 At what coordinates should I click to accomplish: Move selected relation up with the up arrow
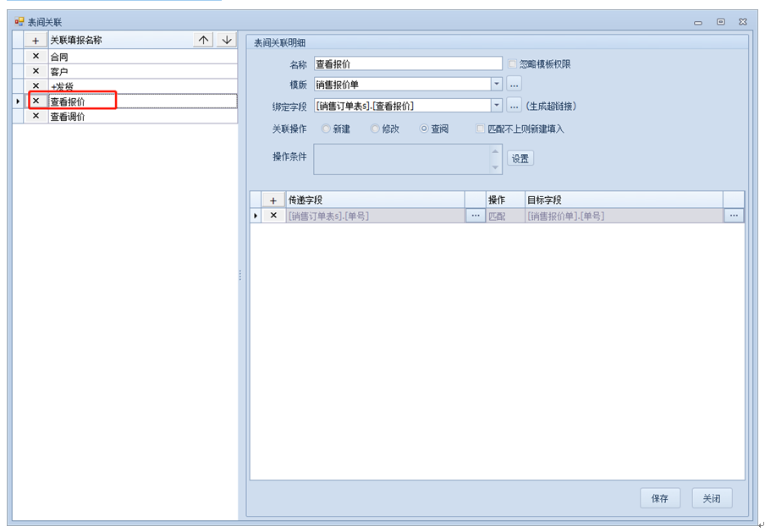203,40
